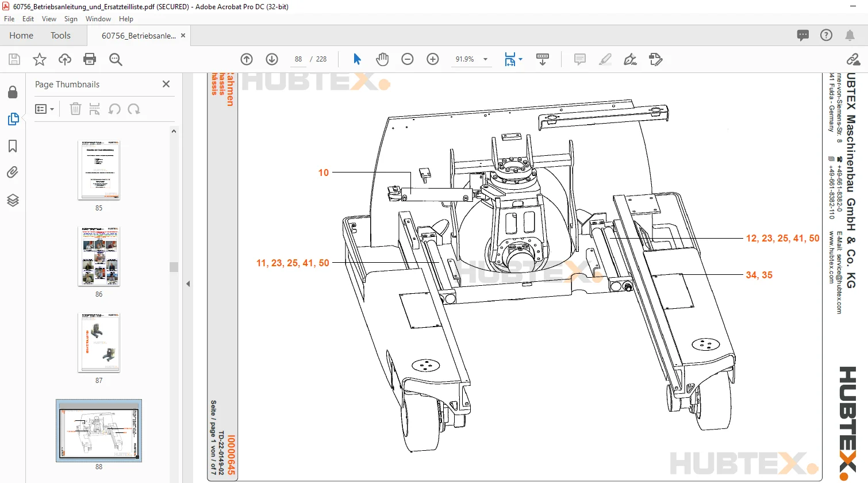Select the page 87 thumbnail

[99, 343]
